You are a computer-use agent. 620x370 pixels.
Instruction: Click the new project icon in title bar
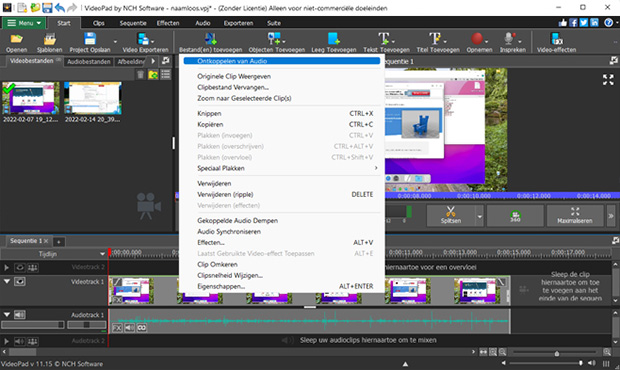pyautogui.click(x=23, y=8)
